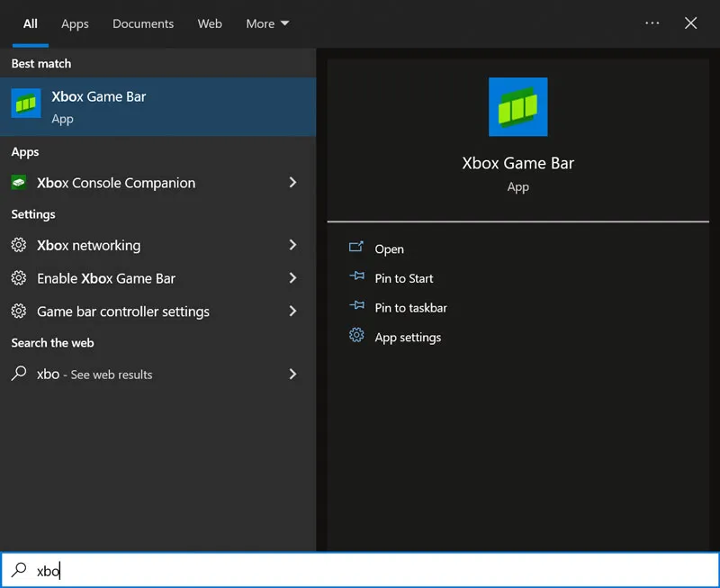Screen dimensions: 720x588
Task: Click the large Xbox Game Bar preview icon
Action: coord(517,106)
